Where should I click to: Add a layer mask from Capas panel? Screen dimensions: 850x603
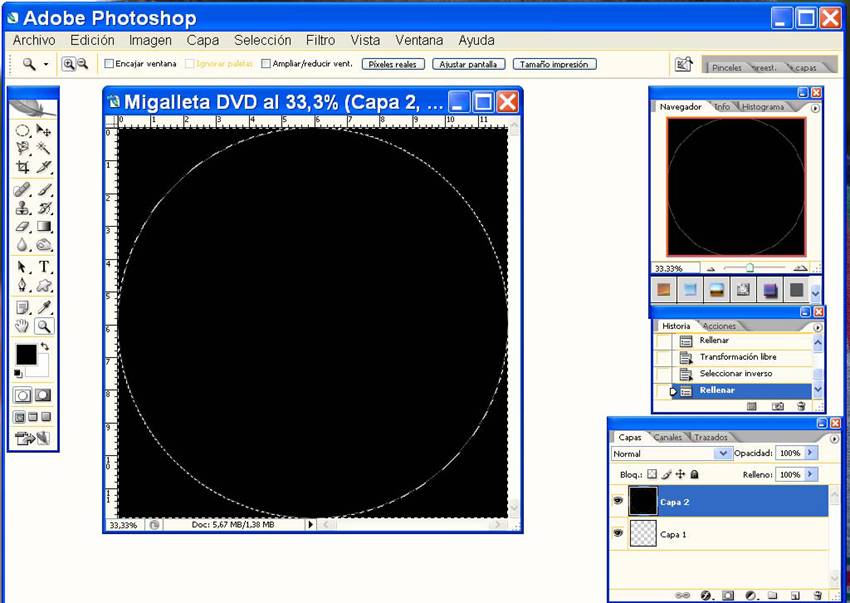(727, 595)
